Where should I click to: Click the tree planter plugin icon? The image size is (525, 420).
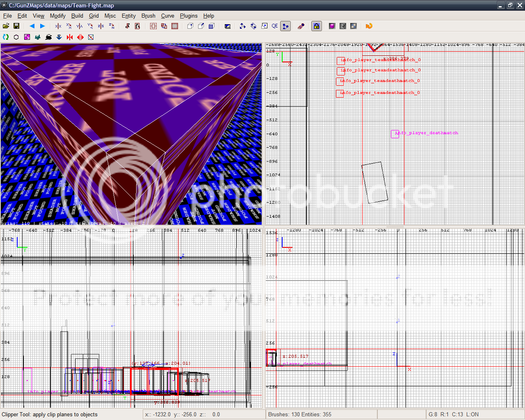pos(38,37)
